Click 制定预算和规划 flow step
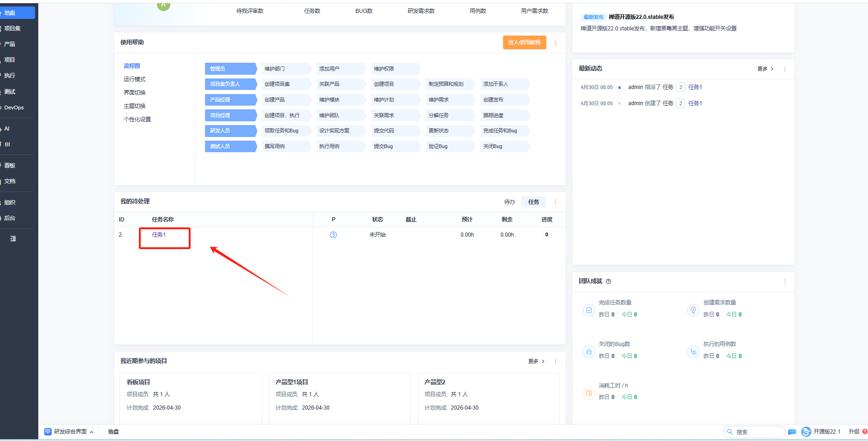This screenshot has width=868, height=441. [x=450, y=84]
